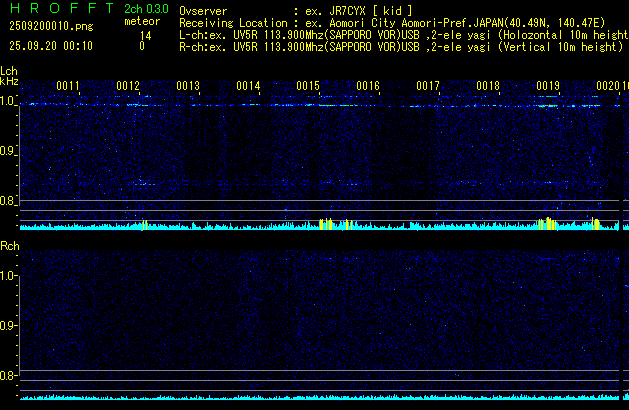
Task: Select the L-ch receiver description line
Action: pyautogui.click(x=403, y=34)
